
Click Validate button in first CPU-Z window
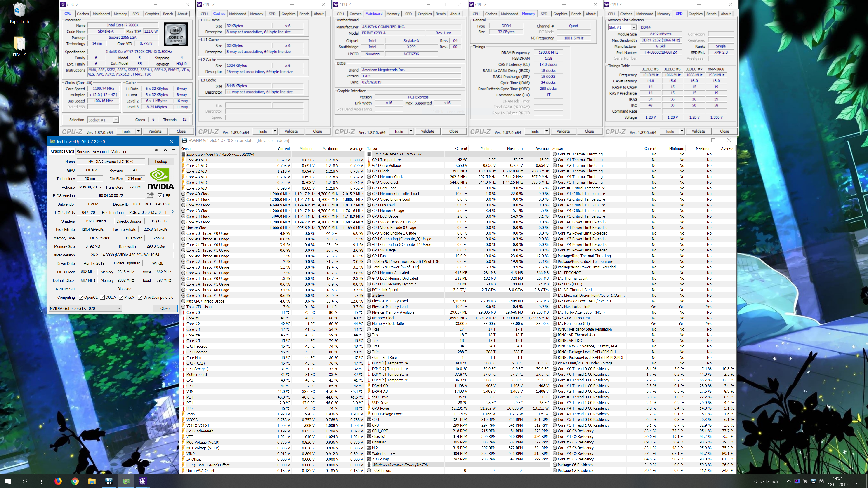pyautogui.click(x=155, y=131)
